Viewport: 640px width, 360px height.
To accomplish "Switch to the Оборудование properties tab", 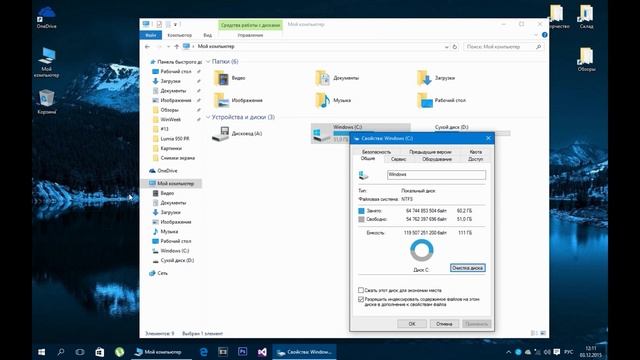I will (437, 159).
